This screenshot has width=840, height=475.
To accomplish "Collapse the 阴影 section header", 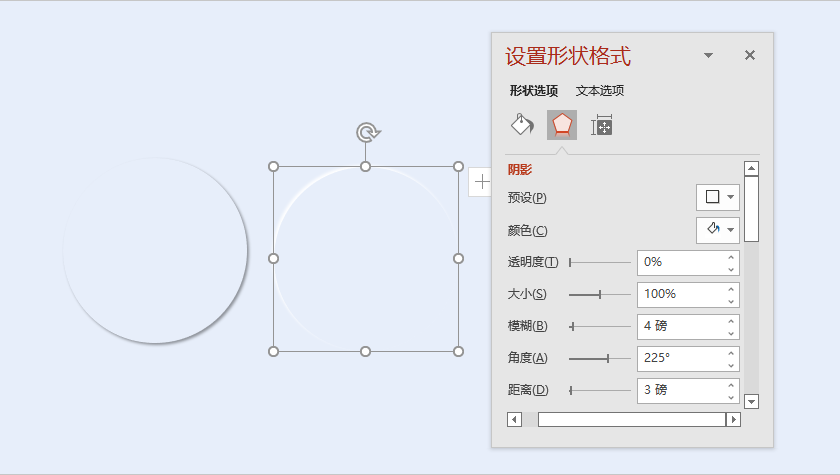I will pyautogui.click(x=520, y=170).
